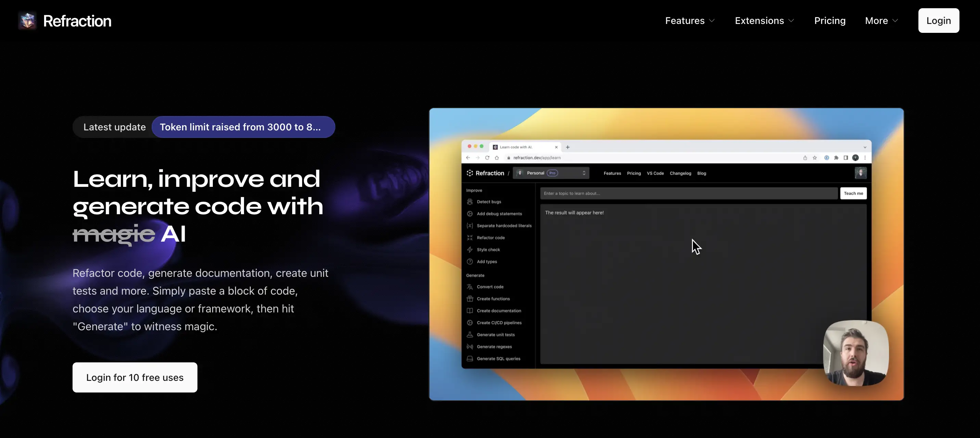Open Changelog in demo app navbar
This screenshot has width=980, height=438.
(680, 173)
